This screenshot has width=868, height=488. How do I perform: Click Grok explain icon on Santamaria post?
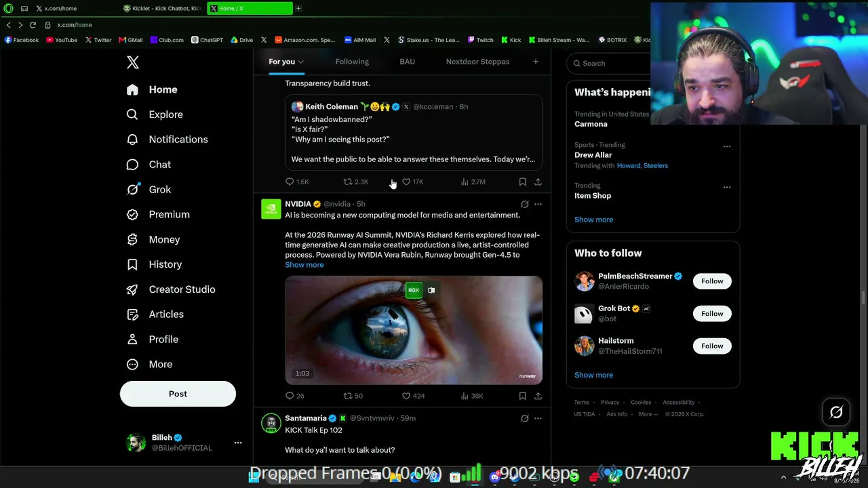pos(524,418)
